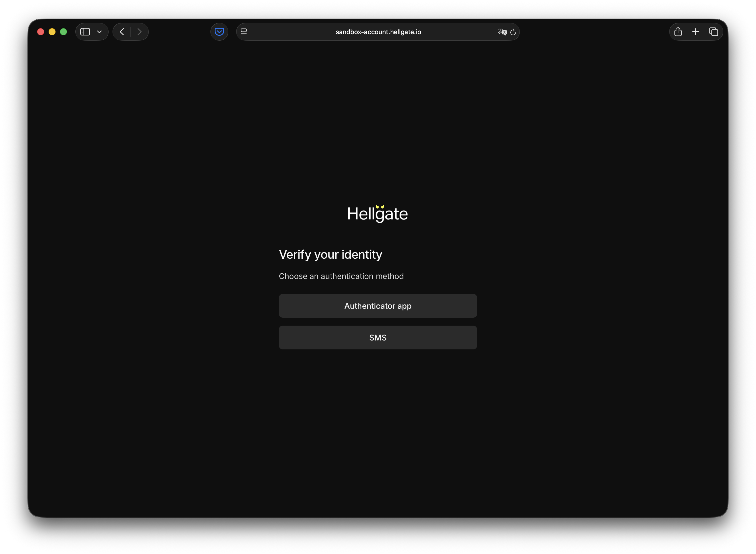The width and height of the screenshot is (756, 554).
Task: Open a new tab with the plus icon
Action: (696, 31)
